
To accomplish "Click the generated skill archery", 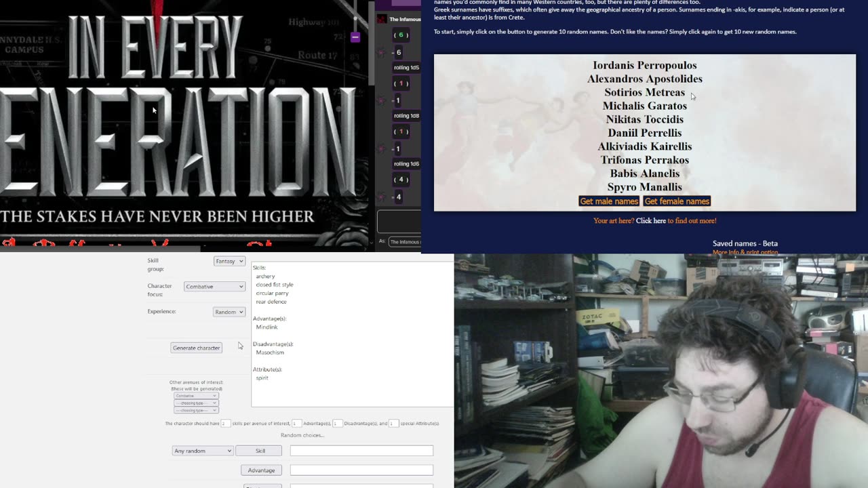I will pyautogui.click(x=265, y=277).
